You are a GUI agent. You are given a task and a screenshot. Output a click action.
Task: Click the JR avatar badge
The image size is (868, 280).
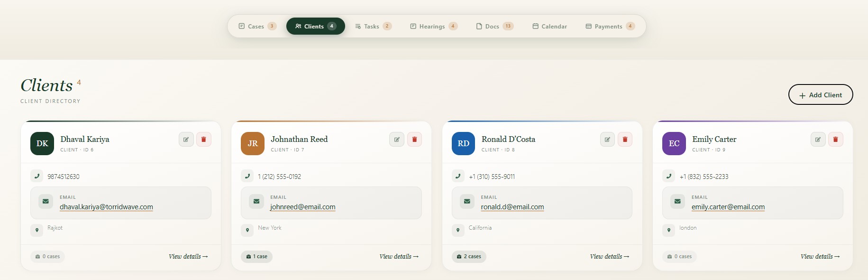[x=253, y=143]
